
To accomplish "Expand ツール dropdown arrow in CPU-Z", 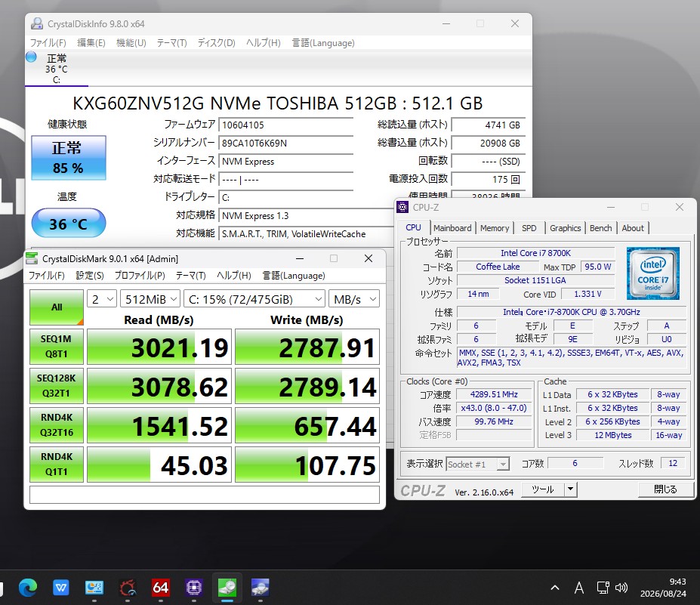I will [x=571, y=489].
